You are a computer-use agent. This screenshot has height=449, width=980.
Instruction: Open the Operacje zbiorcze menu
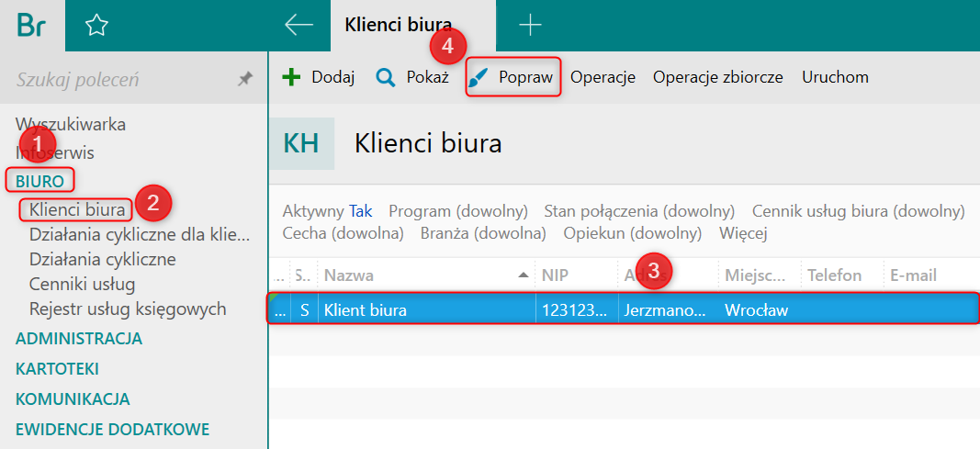coord(718,77)
